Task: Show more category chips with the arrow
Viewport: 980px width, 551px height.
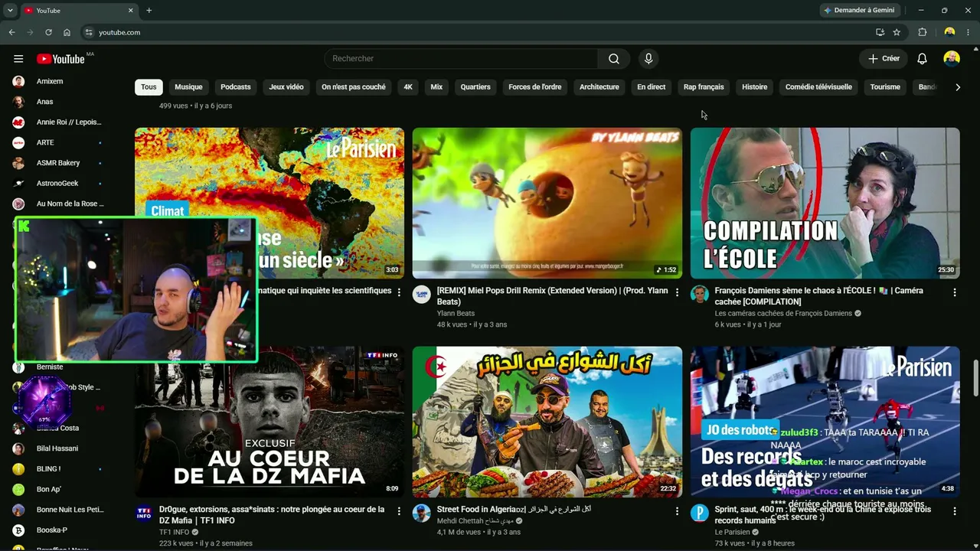Action: pyautogui.click(x=958, y=87)
